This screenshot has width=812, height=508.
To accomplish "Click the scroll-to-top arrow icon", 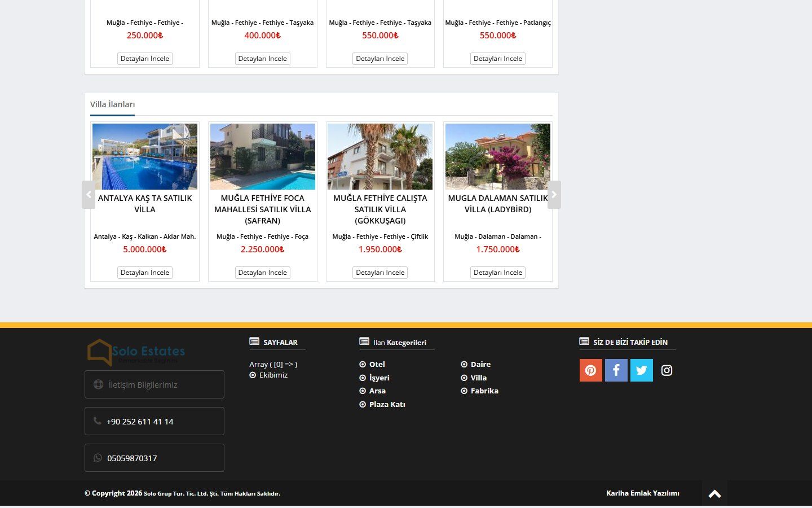I will (714, 494).
